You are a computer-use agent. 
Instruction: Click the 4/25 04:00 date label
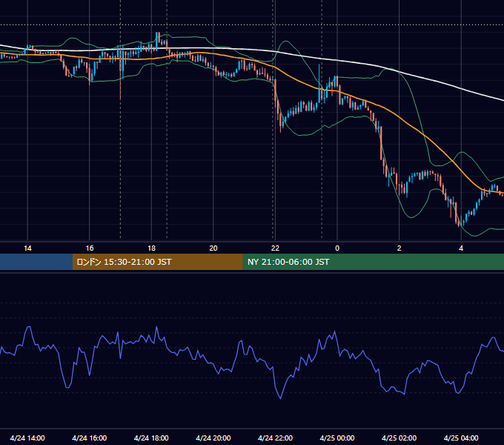coord(461,438)
